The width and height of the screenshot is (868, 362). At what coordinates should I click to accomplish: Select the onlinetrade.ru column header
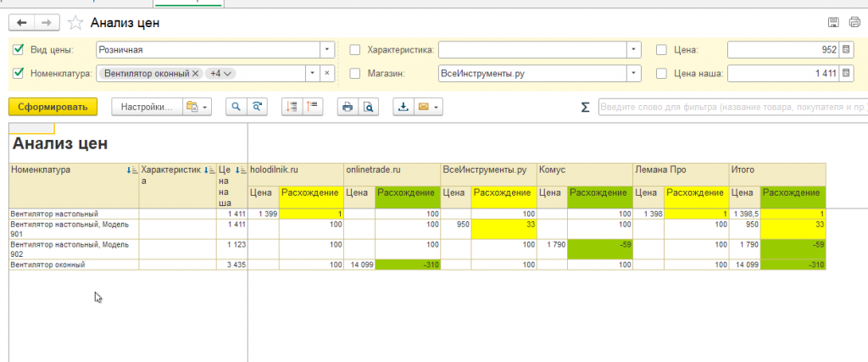tap(392, 175)
